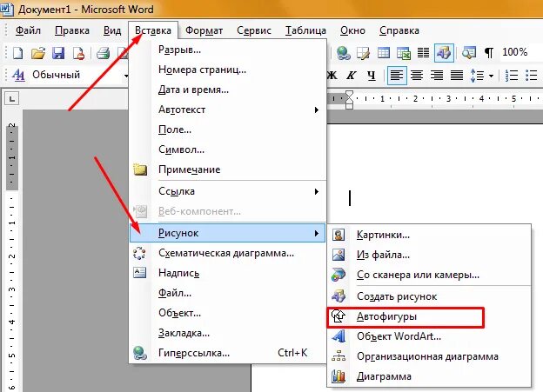Toggle the Drawing toolbar button

(444, 53)
